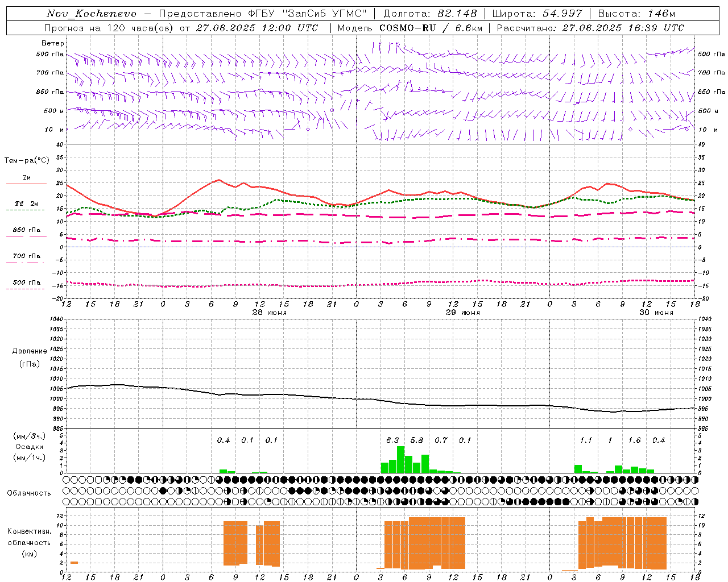Image resolution: width=728 pixels, height=582 pixels.
Task: Click the small orange convective bar near 12 UTC start
Action: pos(74,562)
